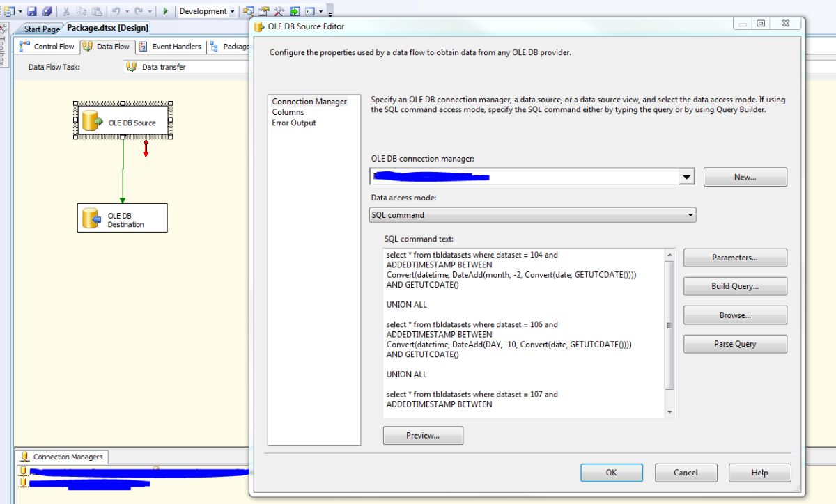Select Connection Manager page in editor
836x504 pixels.
pyautogui.click(x=309, y=102)
